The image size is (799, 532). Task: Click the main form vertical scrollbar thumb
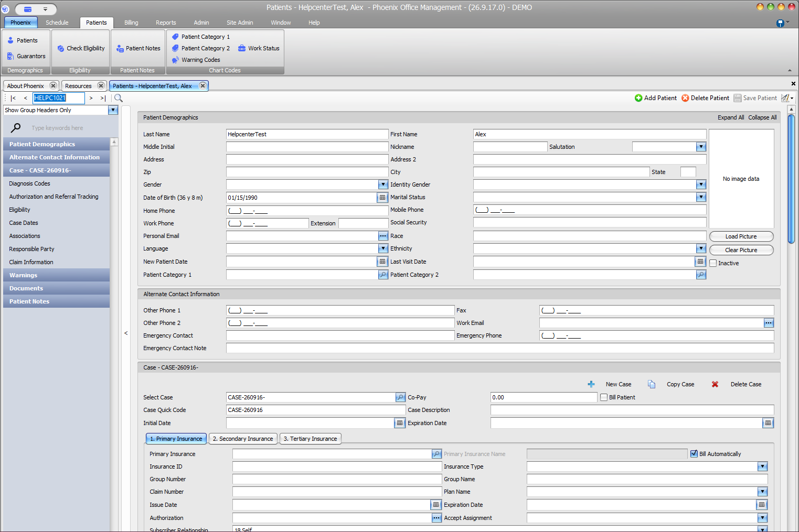click(792, 178)
